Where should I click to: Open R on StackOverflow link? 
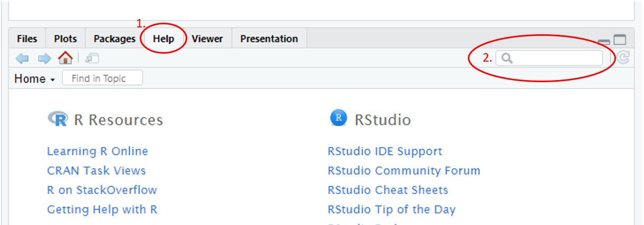(102, 190)
